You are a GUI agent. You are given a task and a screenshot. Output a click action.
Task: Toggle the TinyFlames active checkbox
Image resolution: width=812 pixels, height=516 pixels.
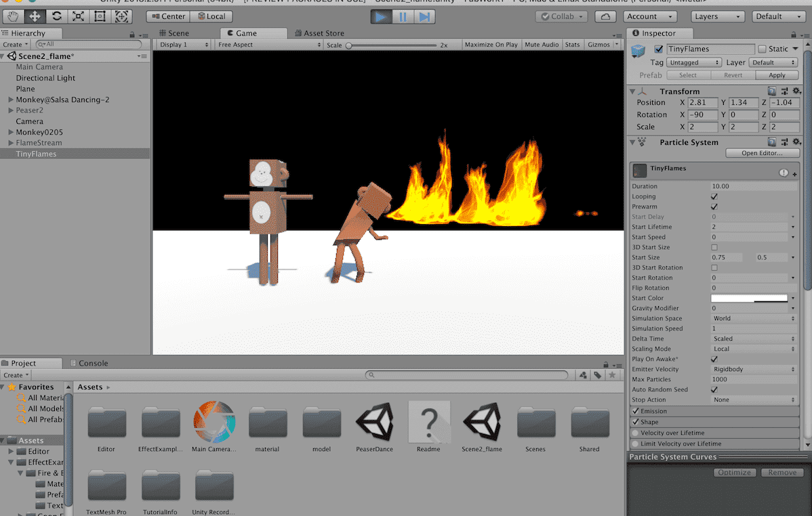[x=659, y=49]
